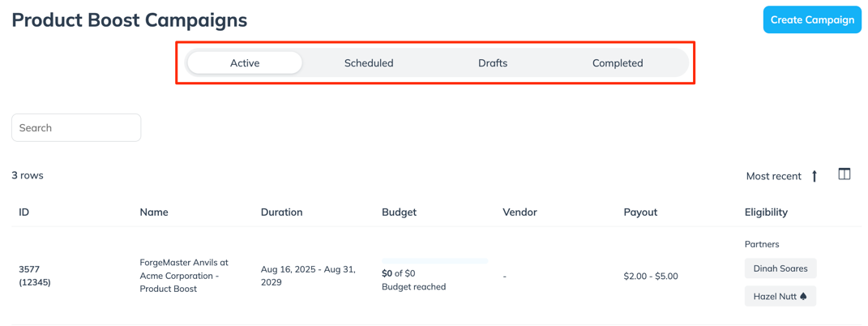Open the column layout icon
Viewport: 868px width, 326px height.
844,174
